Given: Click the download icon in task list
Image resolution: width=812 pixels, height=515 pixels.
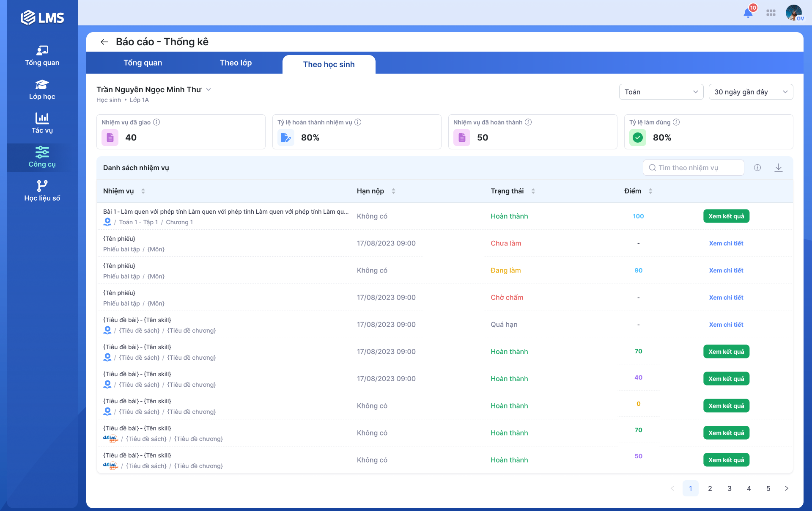Looking at the screenshot, I should [x=778, y=168].
